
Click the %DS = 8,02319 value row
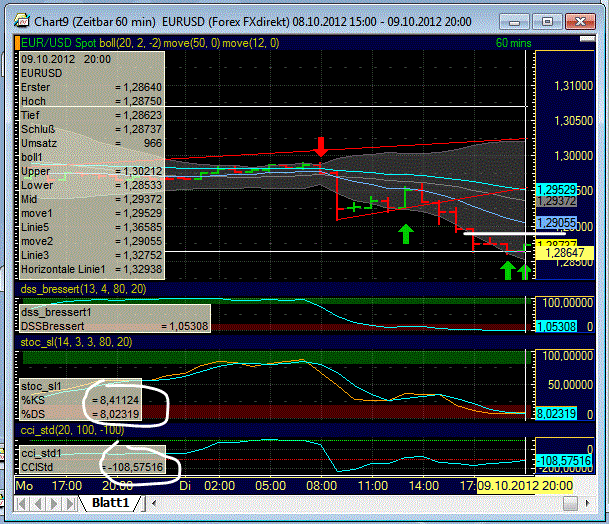(x=80, y=414)
